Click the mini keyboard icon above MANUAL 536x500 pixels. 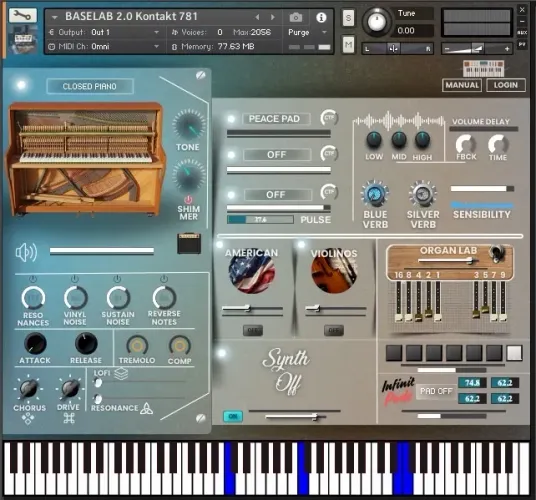pos(483,68)
